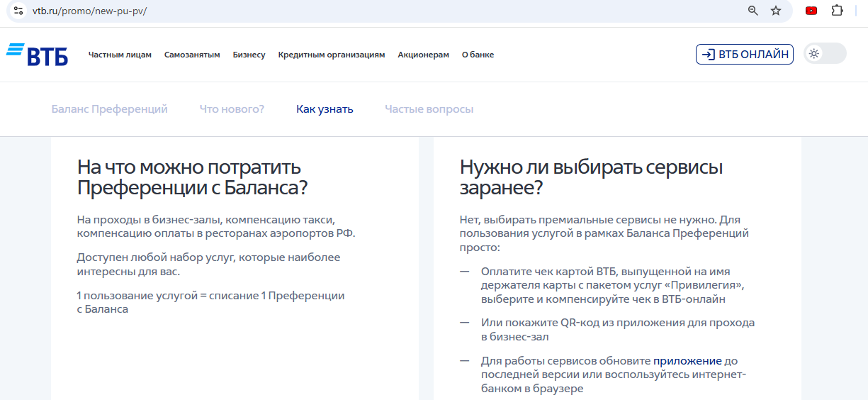
Task: Open the red YouTube extension icon
Action: (811, 11)
